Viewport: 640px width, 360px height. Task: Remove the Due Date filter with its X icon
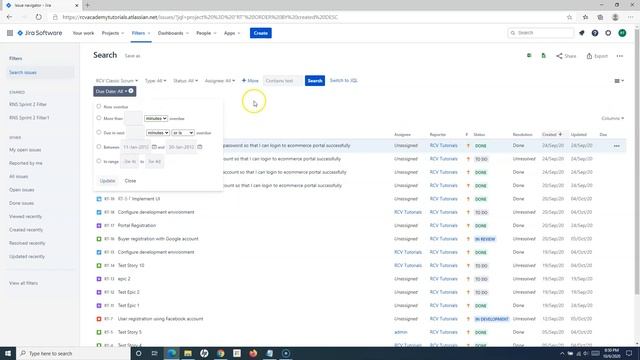131,91
